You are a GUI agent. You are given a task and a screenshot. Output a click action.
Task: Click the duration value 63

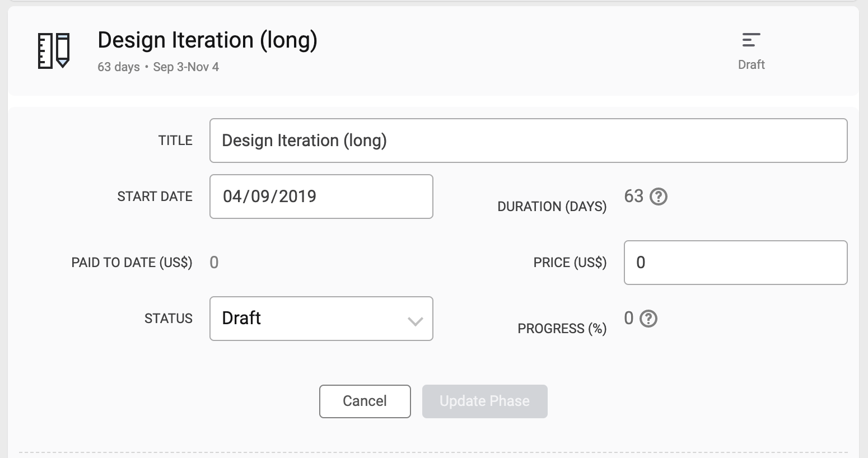point(633,196)
